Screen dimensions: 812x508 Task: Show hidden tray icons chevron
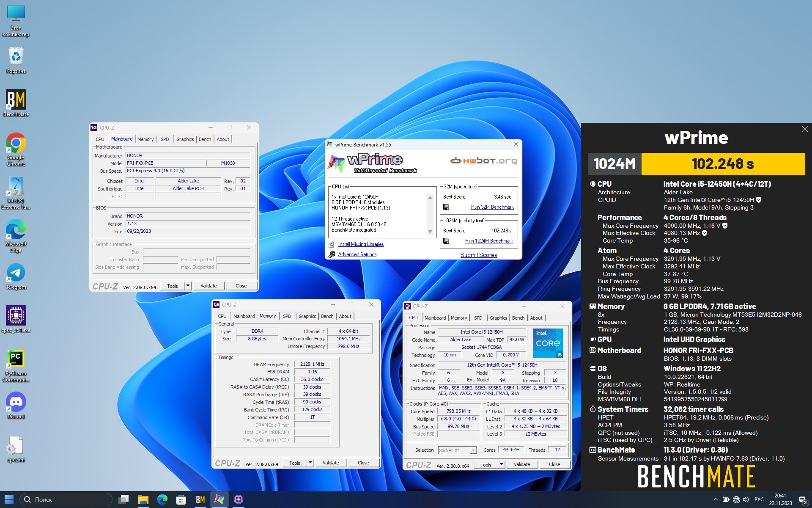[x=716, y=500]
